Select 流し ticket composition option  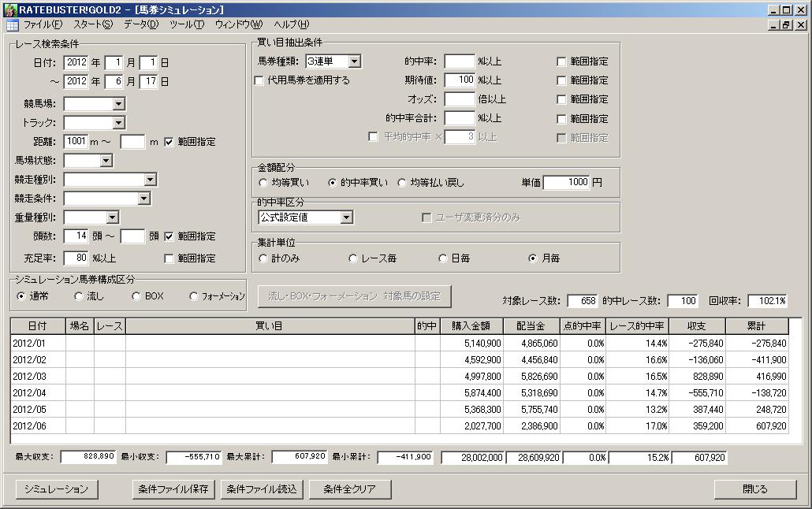(x=79, y=296)
